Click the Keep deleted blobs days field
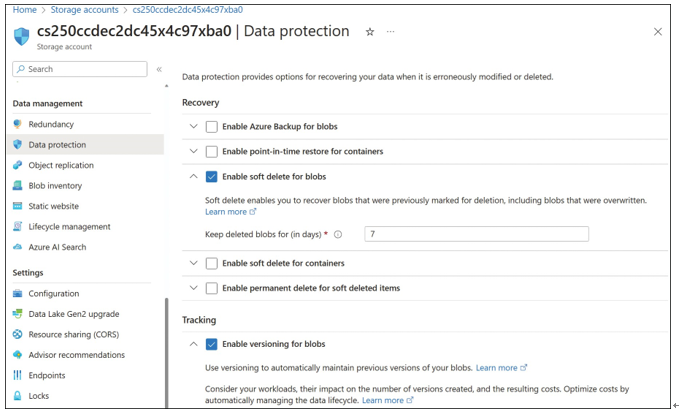Screen dimensions: 679x414 [476, 234]
